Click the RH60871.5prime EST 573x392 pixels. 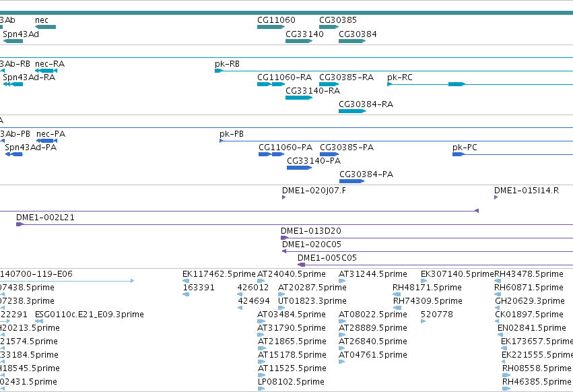coord(498,294)
